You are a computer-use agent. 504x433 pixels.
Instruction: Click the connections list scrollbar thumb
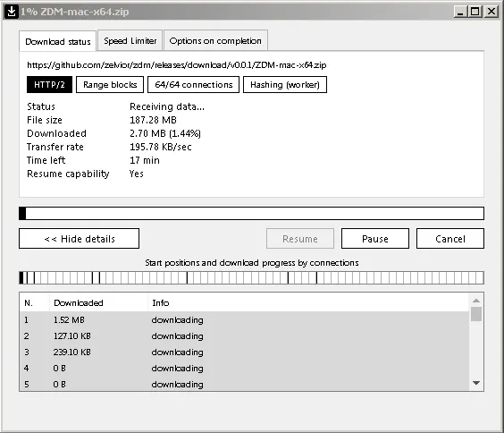476,314
